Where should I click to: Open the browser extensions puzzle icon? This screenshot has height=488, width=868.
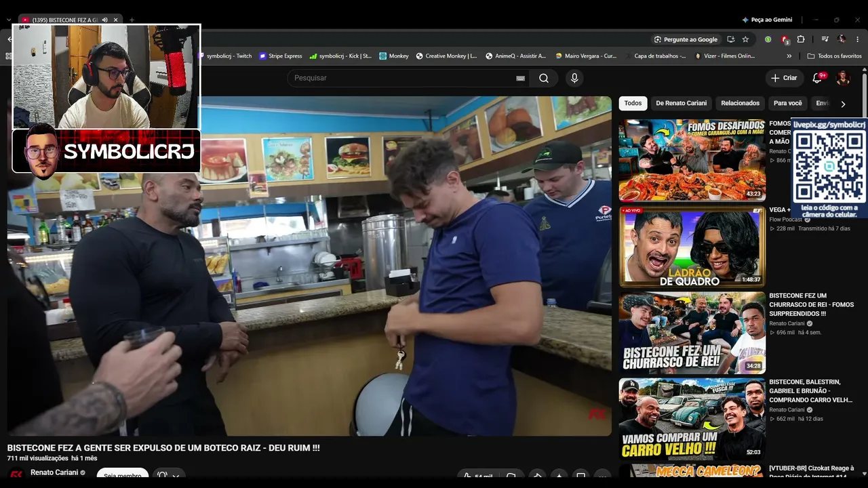[801, 39]
